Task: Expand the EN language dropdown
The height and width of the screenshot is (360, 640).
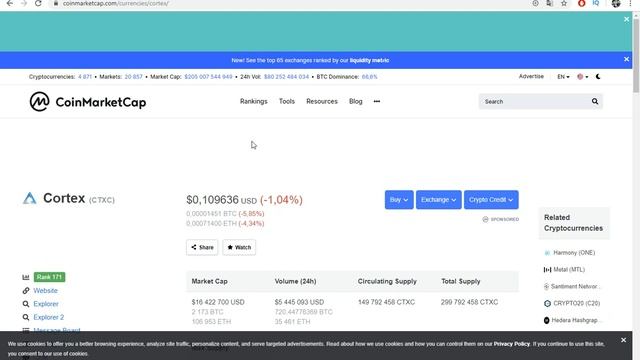Action: pos(563,77)
